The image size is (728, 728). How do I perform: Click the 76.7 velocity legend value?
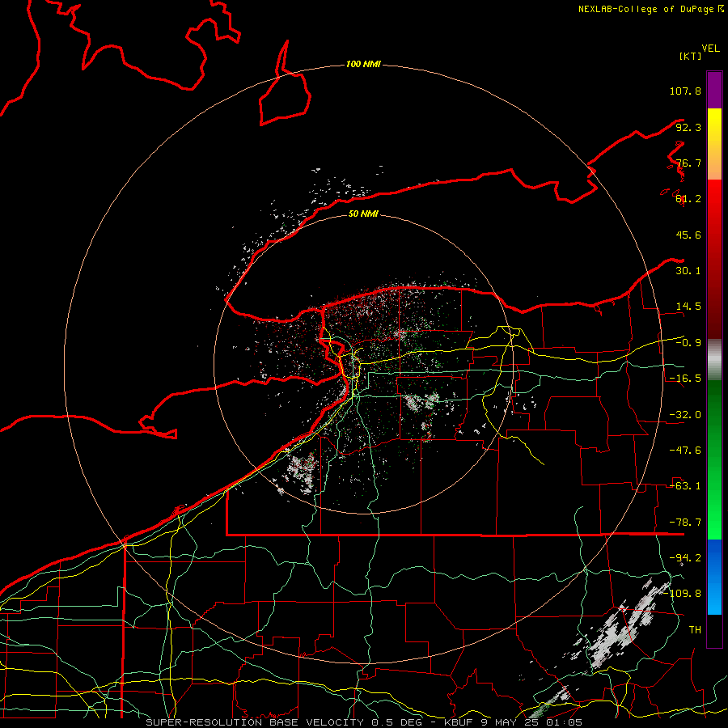(x=688, y=163)
